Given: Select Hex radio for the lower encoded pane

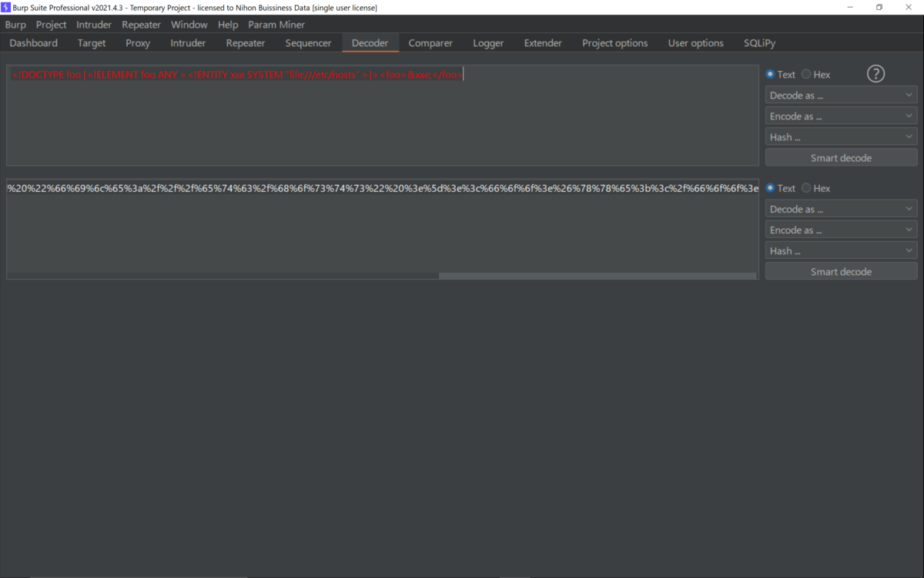Looking at the screenshot, I should tap(816, 188).
